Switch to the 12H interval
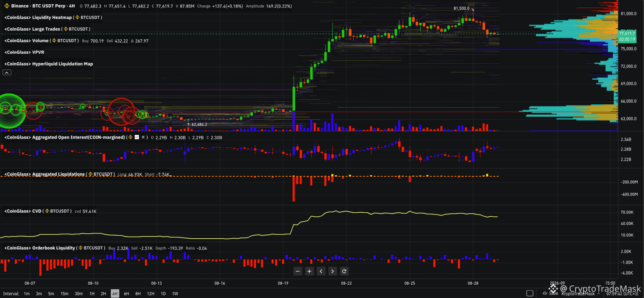Viewport: 644px width, 298px height. (151, 294)
